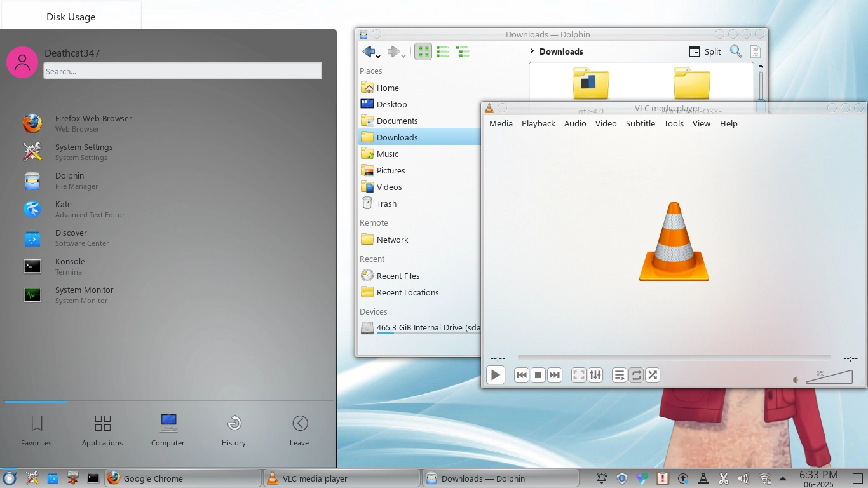
Task: Open clipboard scissors icon in tray
Action: (724, 478)
